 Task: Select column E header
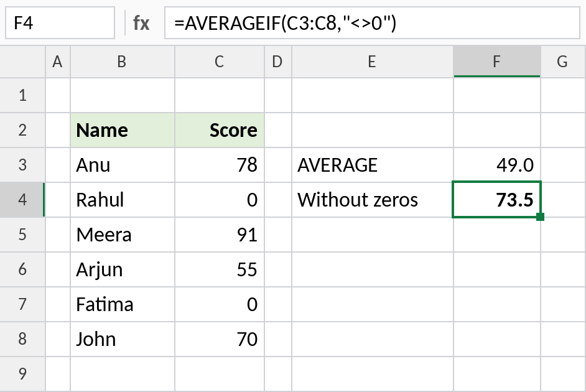coord(372,62)
